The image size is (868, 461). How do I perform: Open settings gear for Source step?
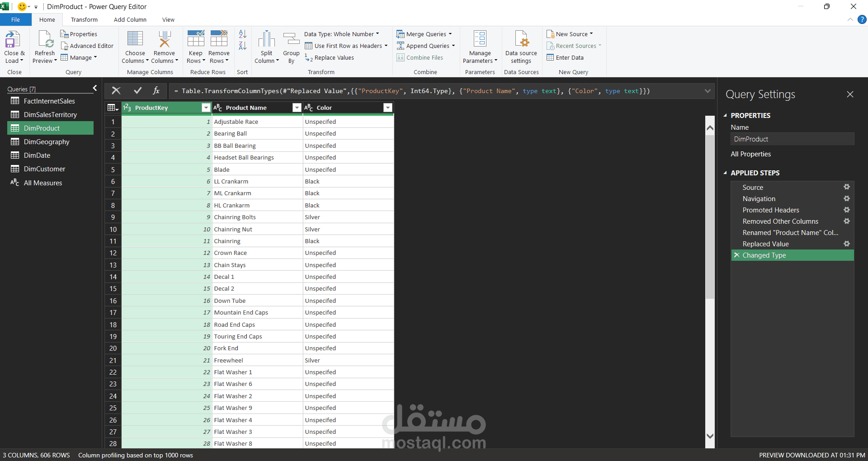pos(847,187)
